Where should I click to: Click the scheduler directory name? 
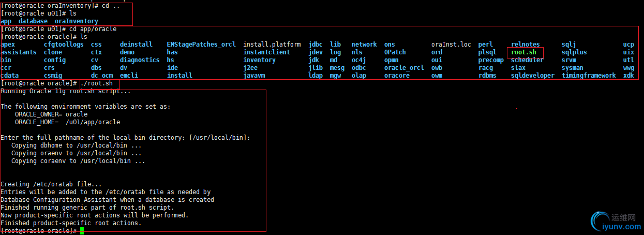(x=527, y=60)
